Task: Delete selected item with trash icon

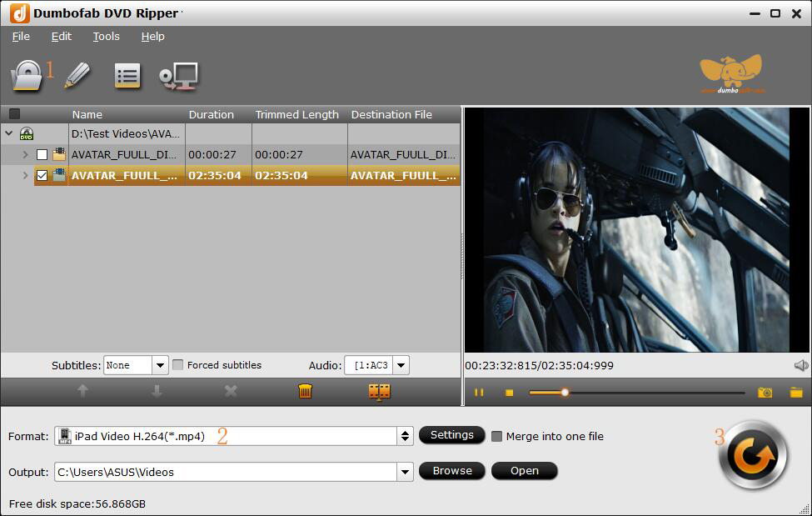Action: pos(305,391)
